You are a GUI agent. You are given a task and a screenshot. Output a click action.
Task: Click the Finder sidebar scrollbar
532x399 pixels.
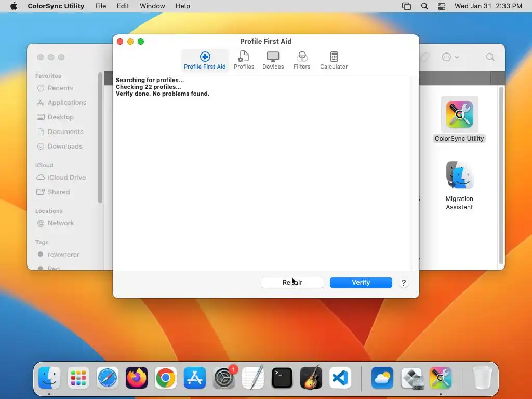(100, 137)
